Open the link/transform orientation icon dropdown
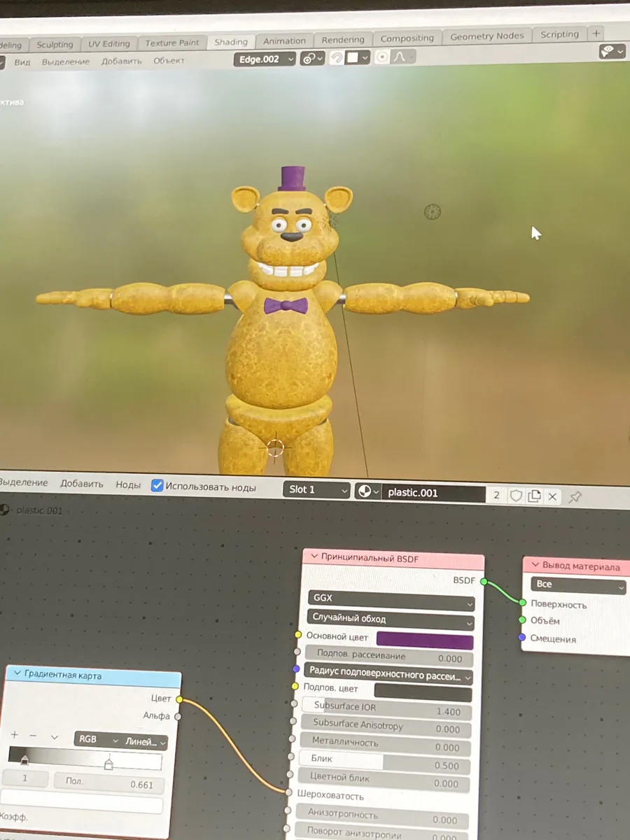Viewport: 630px width, 840px height. (x=312, y=59)
